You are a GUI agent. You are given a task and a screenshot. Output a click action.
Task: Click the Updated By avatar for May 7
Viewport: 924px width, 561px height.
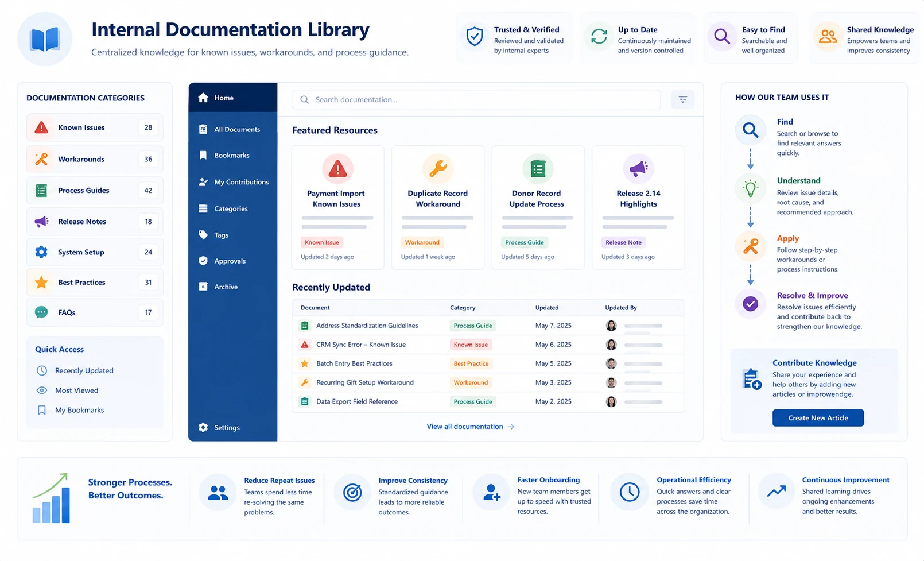[x=611, y=326]
